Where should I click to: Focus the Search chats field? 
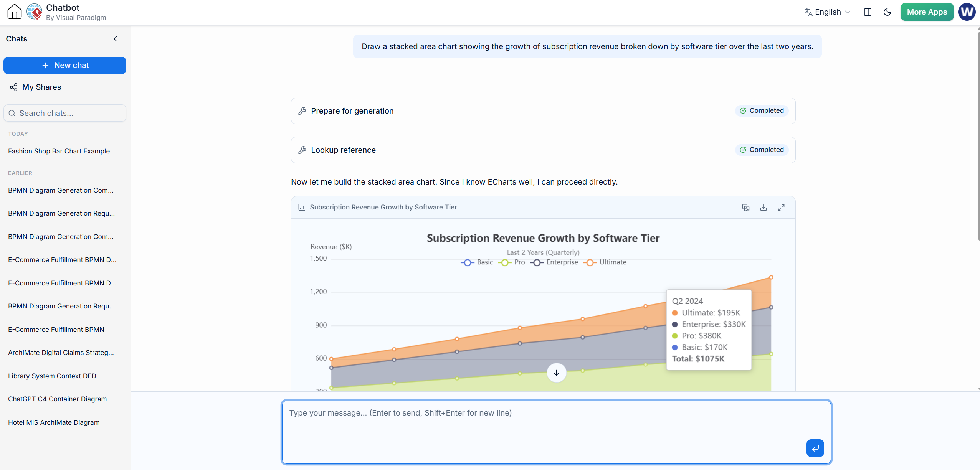(x=65, y=113)
